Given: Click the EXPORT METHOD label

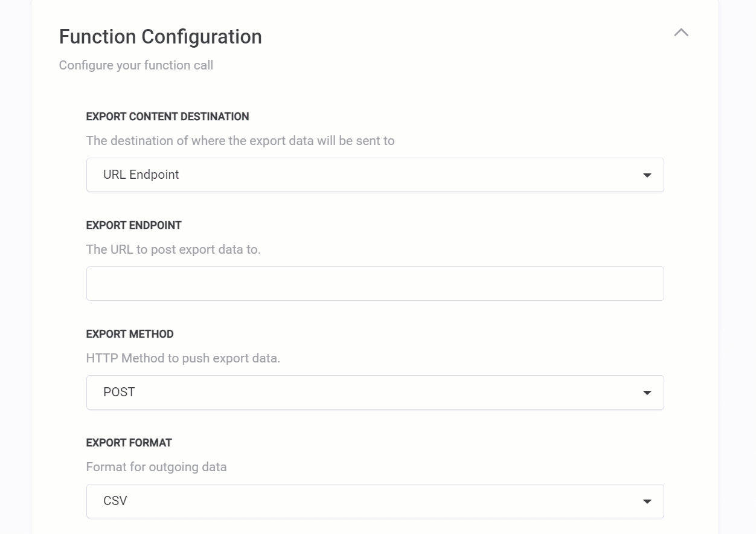Looking at the screenshot, I should 130,334.
